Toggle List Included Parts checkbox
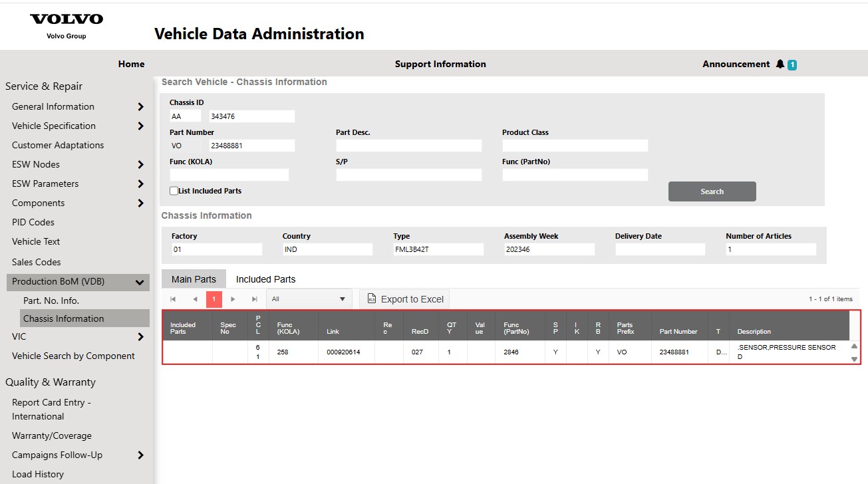The width and height of the screenshot is (868, 484). click(x=174, y=191)
